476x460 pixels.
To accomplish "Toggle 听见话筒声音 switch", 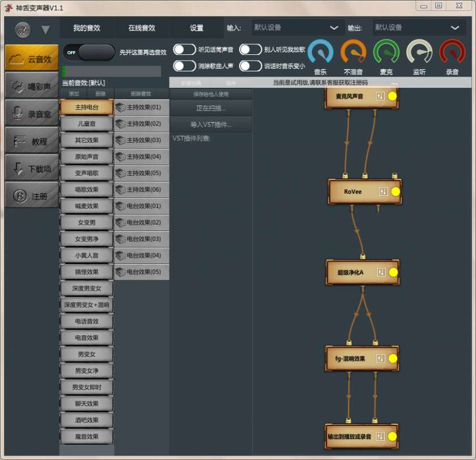I will click(185, 50).
